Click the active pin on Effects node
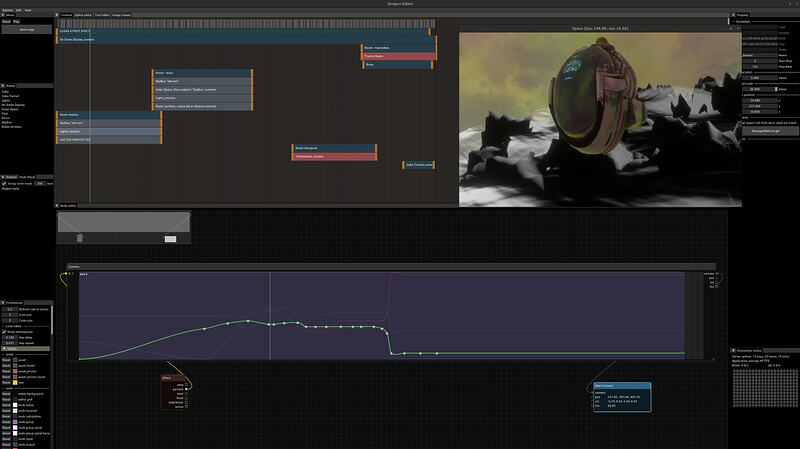800x449 pixels. (x=186, y=407)
